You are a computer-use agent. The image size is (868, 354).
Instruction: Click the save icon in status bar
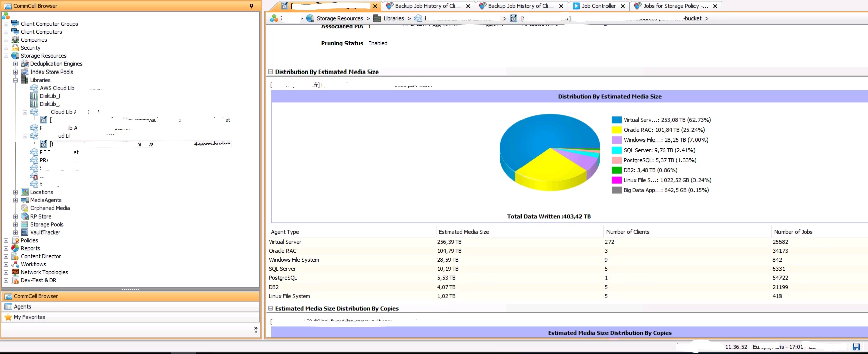[856, 347]
